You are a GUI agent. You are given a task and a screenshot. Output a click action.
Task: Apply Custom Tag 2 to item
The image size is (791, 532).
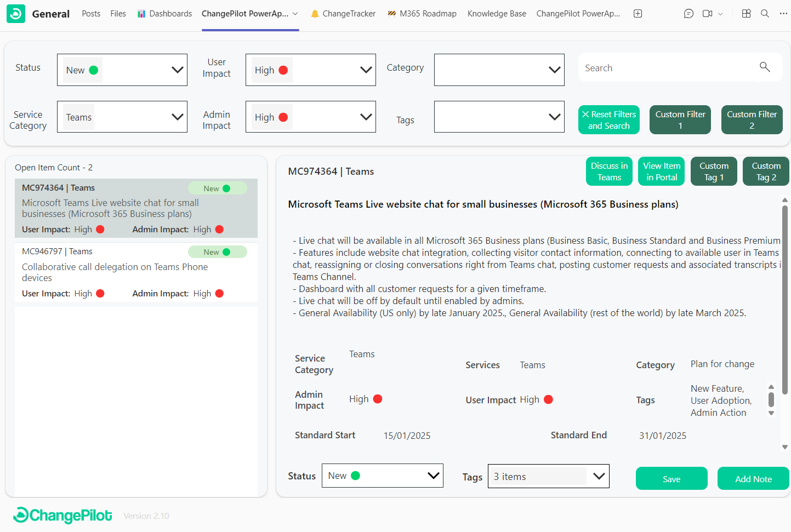[766, 171]
